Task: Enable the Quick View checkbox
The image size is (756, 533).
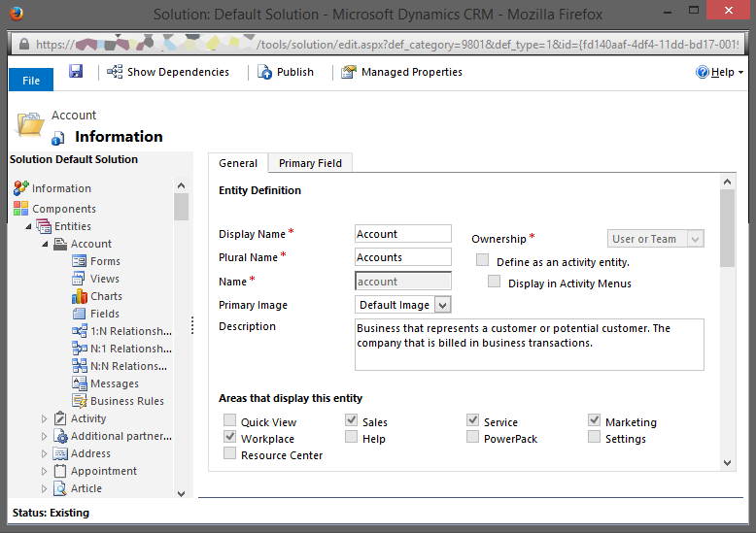Action: click(x=229, y=421)
